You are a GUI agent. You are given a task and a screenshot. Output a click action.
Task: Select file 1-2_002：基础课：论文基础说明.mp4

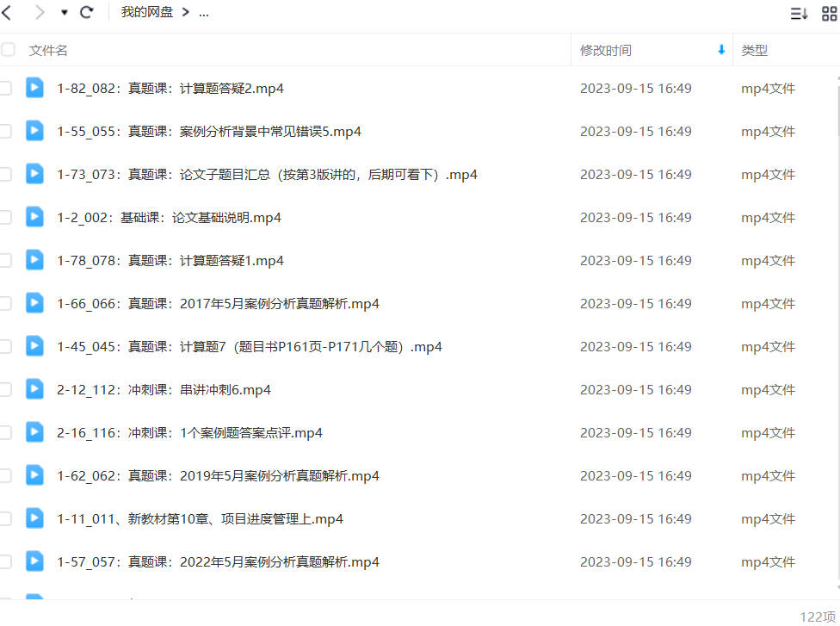pyautogui.click(x=169, y=218)
